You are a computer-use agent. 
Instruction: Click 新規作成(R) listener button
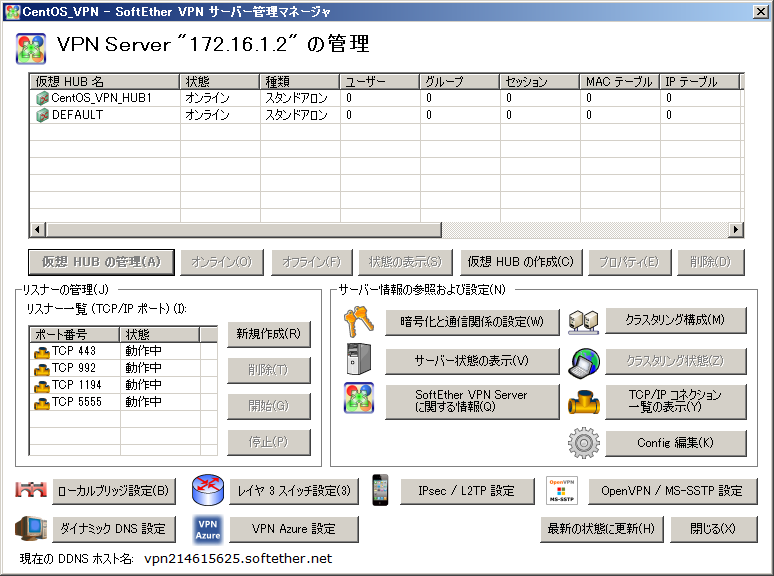(x=269, y=334)
